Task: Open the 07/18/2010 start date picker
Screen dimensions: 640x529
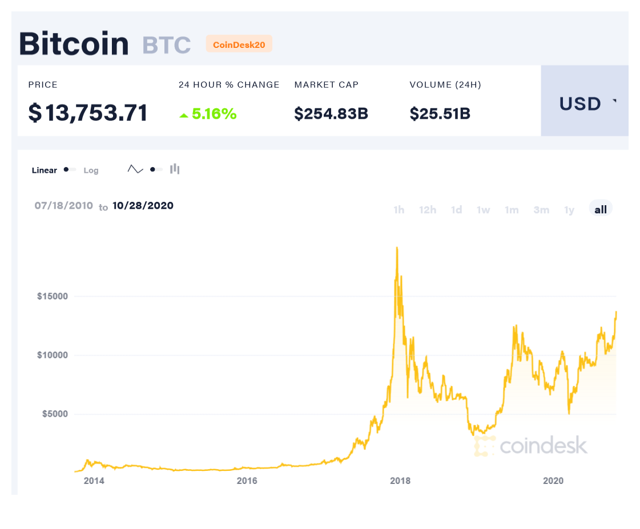Action: coord(64,205)
